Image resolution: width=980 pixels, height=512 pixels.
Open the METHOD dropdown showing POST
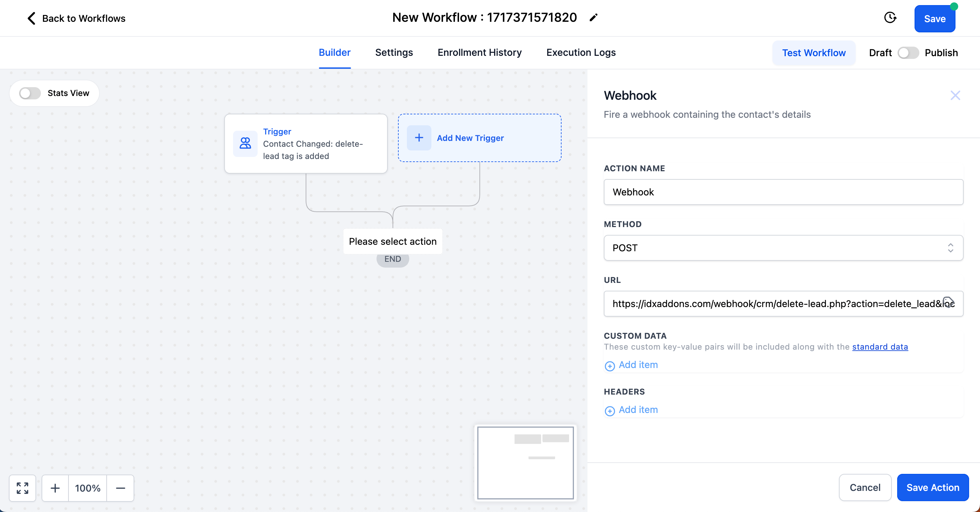[x=783, y=248]
